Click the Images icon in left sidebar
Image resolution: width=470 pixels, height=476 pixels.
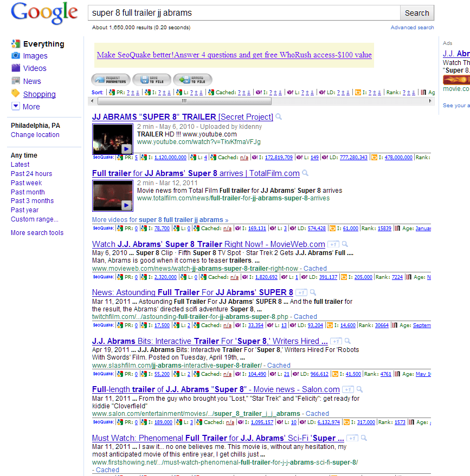[16, 56]
